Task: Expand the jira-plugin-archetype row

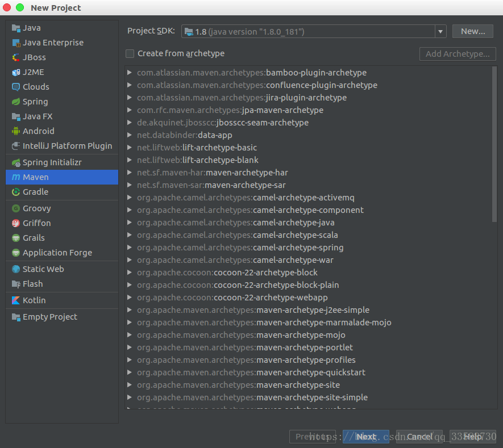Action: pos(129,98)
